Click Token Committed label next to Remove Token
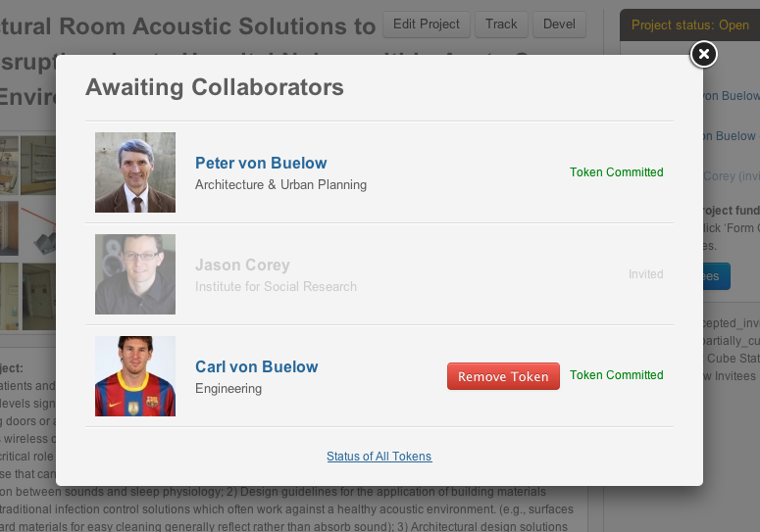Screen dimensions: 760x532 point(616,375)
